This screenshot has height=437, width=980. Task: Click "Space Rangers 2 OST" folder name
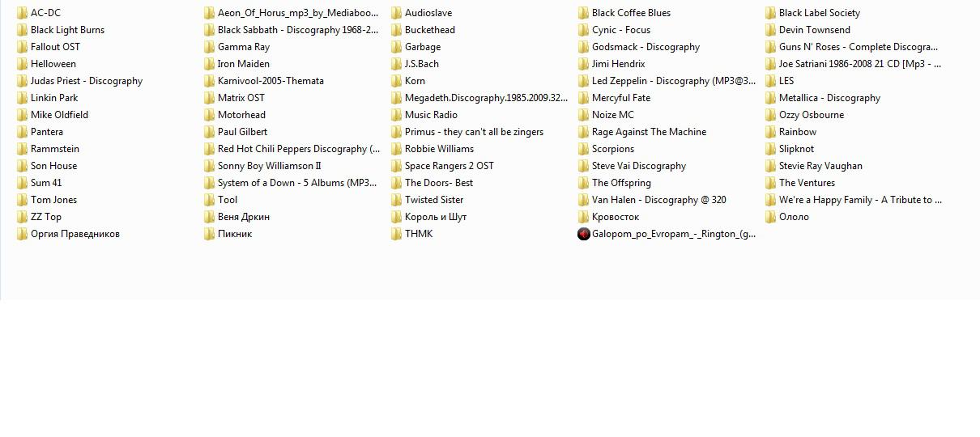pos(450,166)
